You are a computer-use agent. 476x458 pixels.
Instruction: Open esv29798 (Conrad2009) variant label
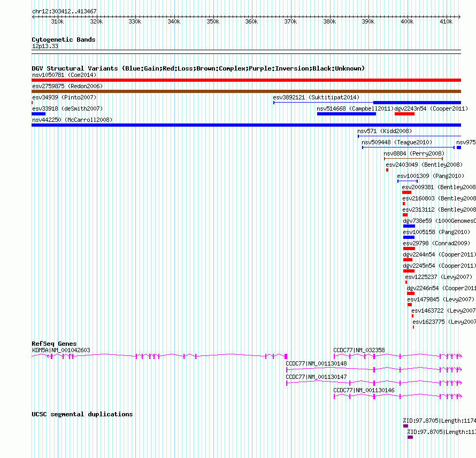pyautogui.click(x=436, y=243)
